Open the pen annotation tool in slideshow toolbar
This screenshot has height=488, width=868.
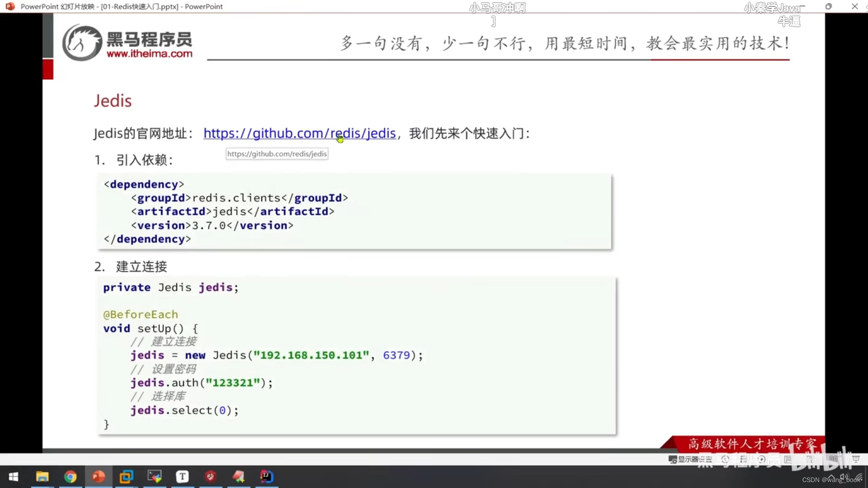click(x=744, y=459)
